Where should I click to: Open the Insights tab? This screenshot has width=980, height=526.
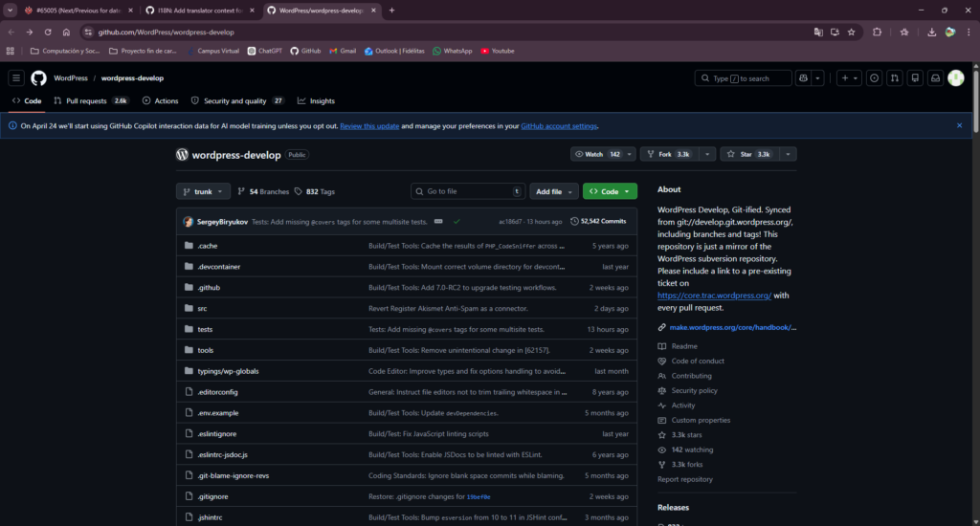(x=316, y=100)
